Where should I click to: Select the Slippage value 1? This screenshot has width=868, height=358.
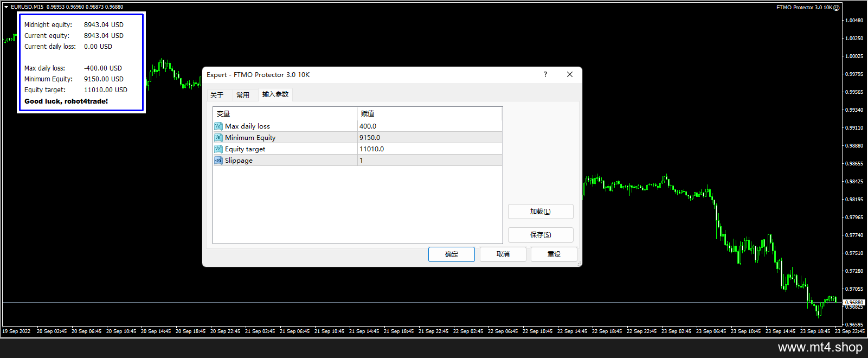(429, 161)
